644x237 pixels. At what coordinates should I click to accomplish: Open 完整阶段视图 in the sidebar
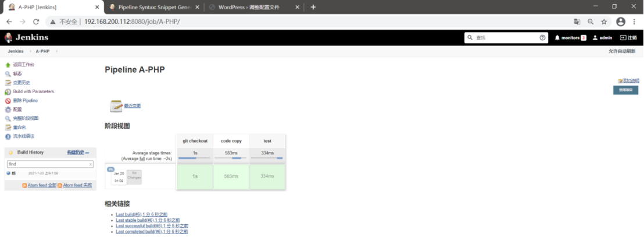pos(26,119)
